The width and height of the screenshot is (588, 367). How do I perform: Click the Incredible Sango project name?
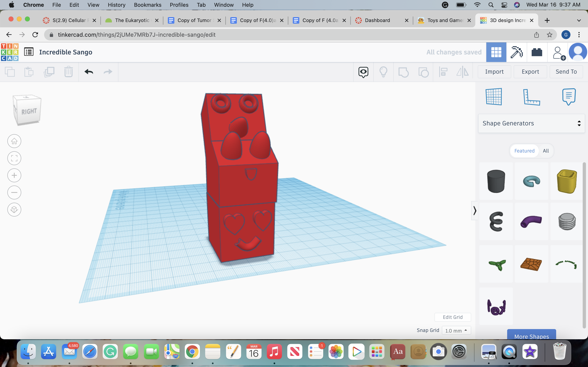coord(66,52)
